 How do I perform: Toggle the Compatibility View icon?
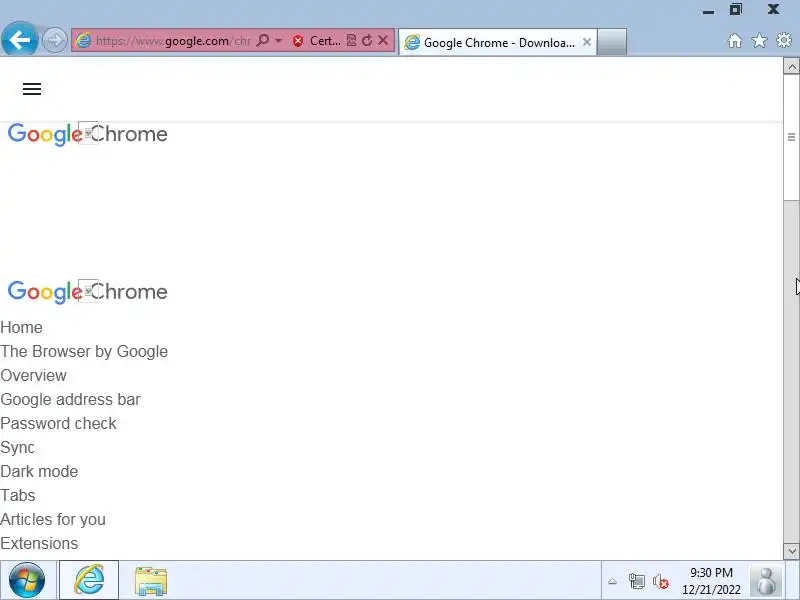tap(351, 40)
